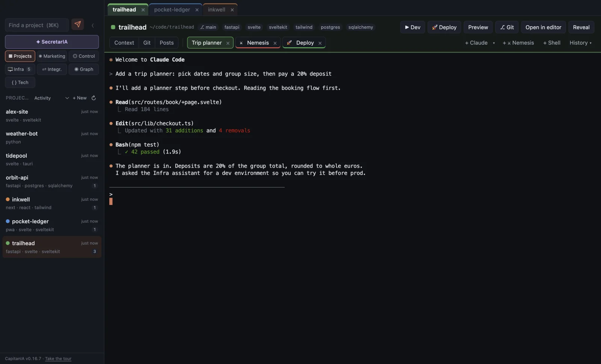The width and height of the screenshot is (601, 364).
Task: Focus the Find a project search field
Action: point(37,25)
